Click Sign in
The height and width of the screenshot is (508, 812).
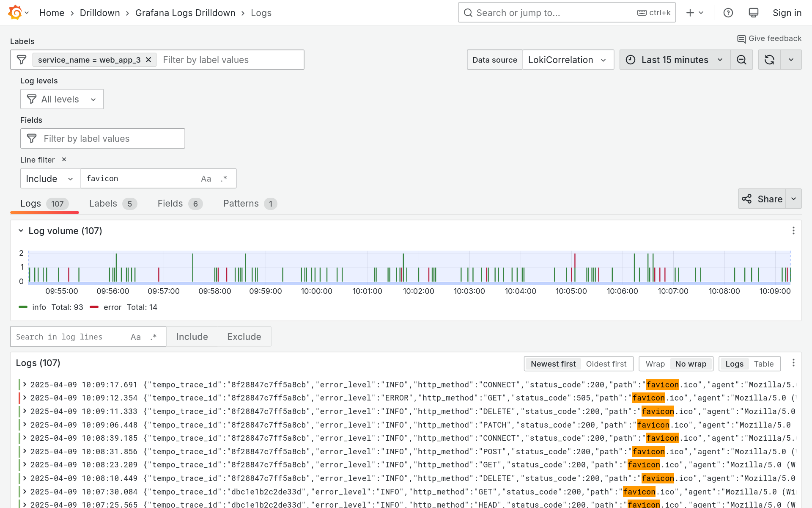tap(787, 13)
